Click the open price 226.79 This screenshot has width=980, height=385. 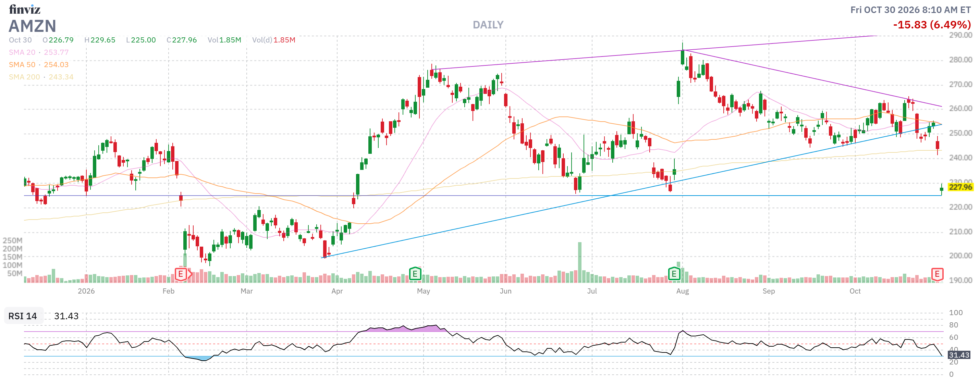tap(61, 40)
